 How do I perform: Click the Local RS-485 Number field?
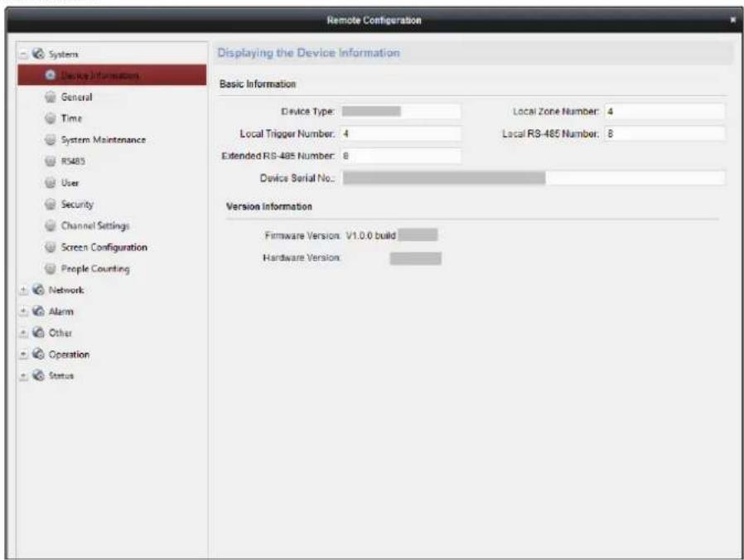pyautogui.click(x=664, y=134)
